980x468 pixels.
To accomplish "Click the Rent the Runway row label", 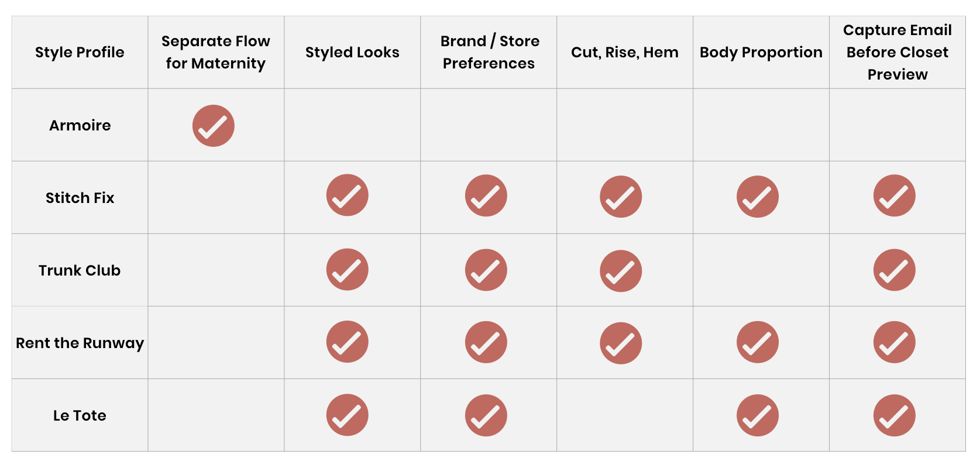I will point(80,343).
